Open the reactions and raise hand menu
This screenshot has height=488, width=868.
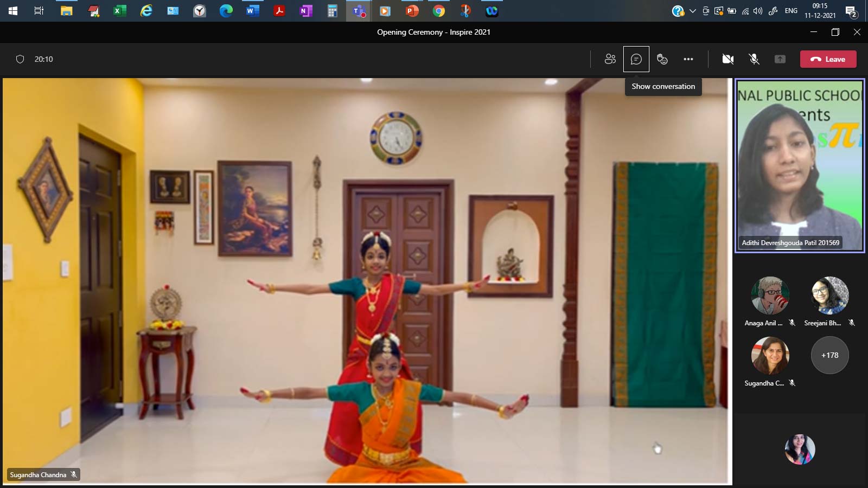662,59
